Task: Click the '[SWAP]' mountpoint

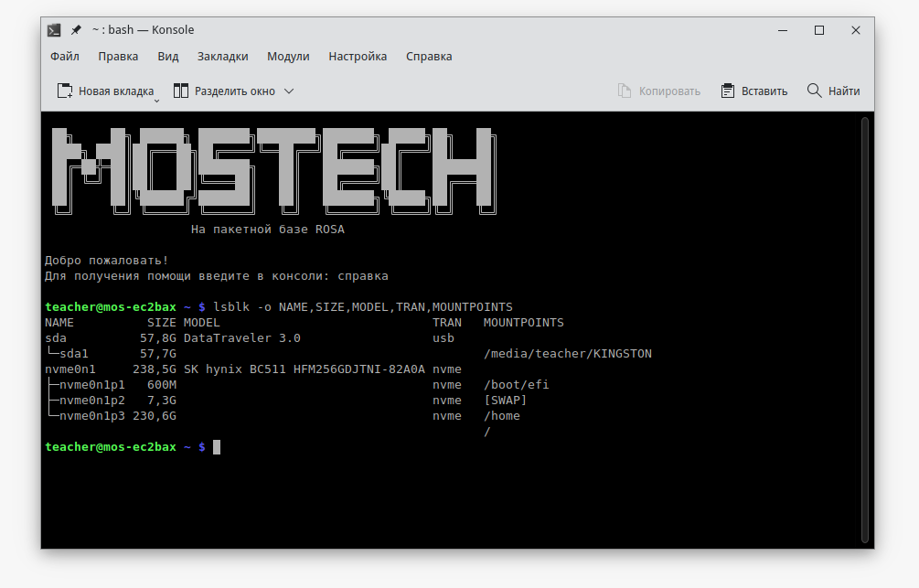Action: tap(505, 401)
